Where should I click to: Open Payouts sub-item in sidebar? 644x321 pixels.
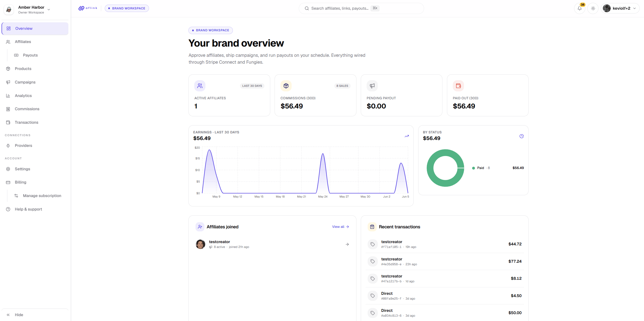point(30,55)
